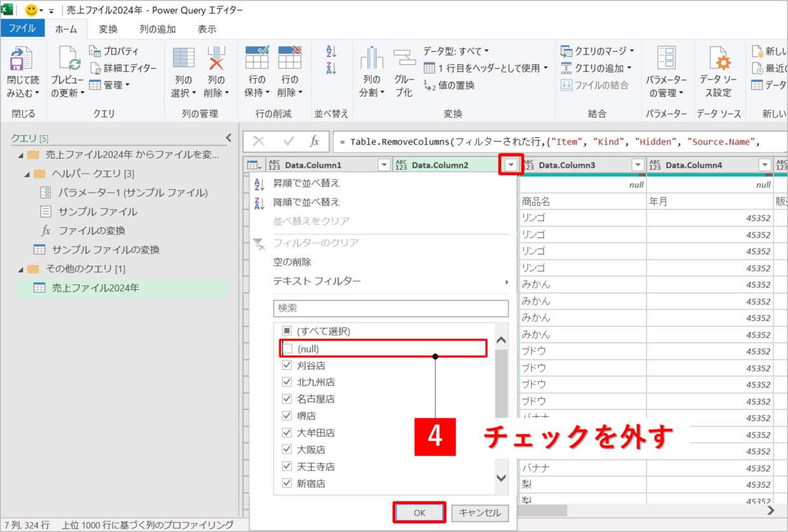The image size is (788, 532).
Task: Switch to the 変換 tab
Action: pyautogui.click(x=108, y=29)
